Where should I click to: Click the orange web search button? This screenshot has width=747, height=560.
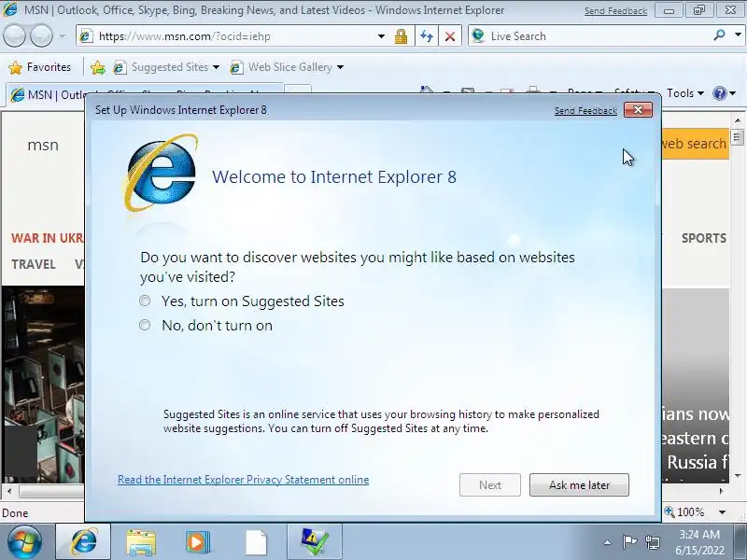pyautogui.click(x=695, y=144)
